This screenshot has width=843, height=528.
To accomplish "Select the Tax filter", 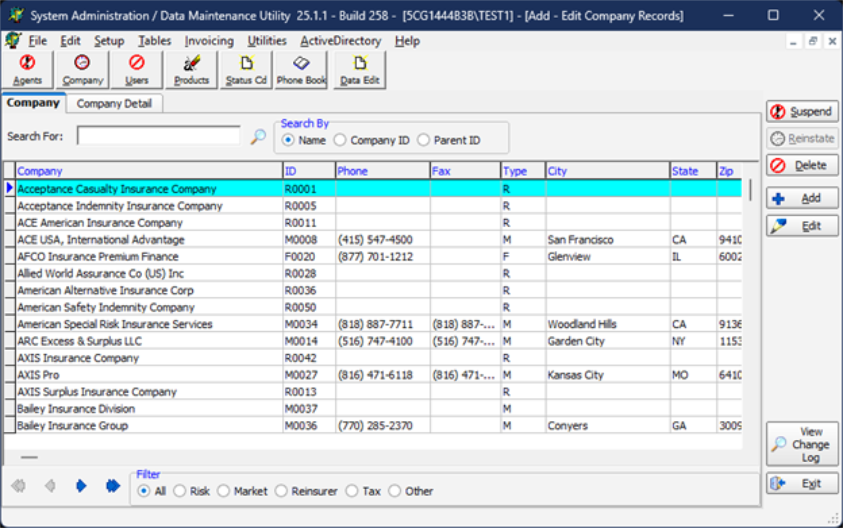I will coord(363,491).
